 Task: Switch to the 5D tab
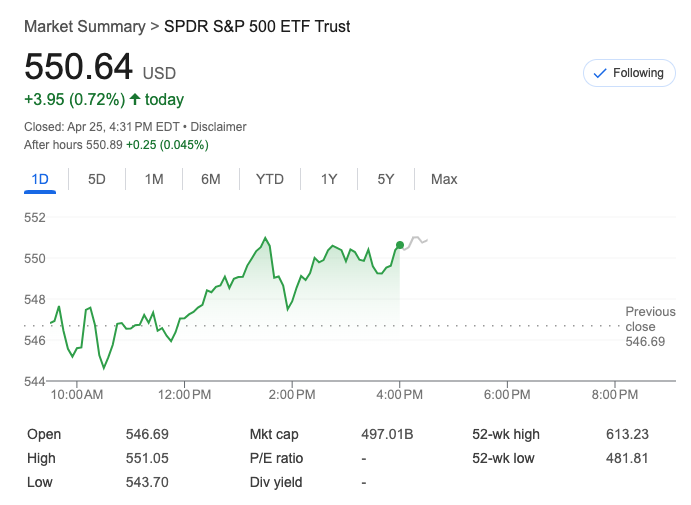tap(97, 179)
